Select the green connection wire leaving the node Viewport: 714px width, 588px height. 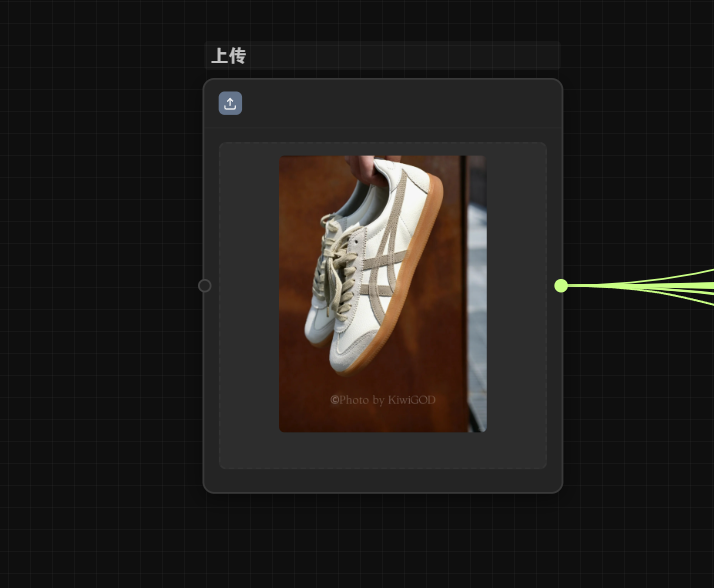(640, 285)
